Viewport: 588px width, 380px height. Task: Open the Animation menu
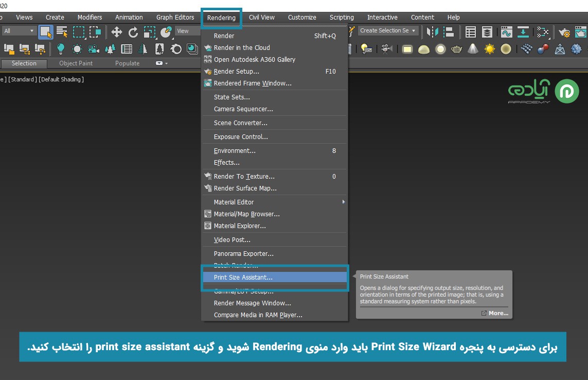(129, 18)
